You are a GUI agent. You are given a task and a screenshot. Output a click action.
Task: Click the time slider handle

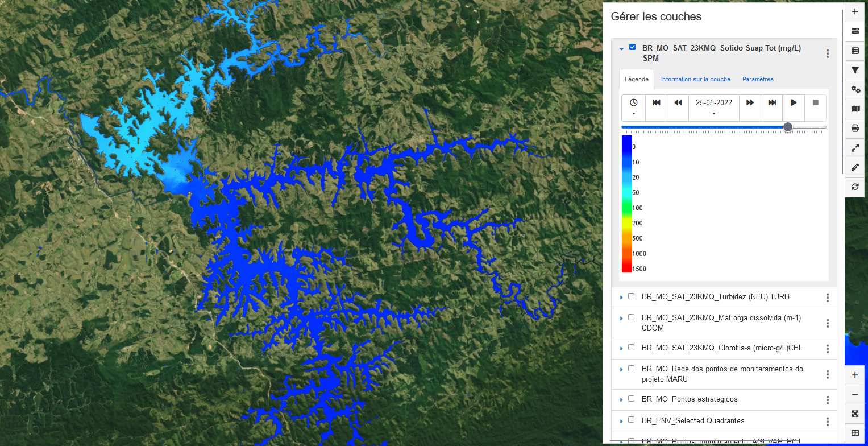(787, 127)
